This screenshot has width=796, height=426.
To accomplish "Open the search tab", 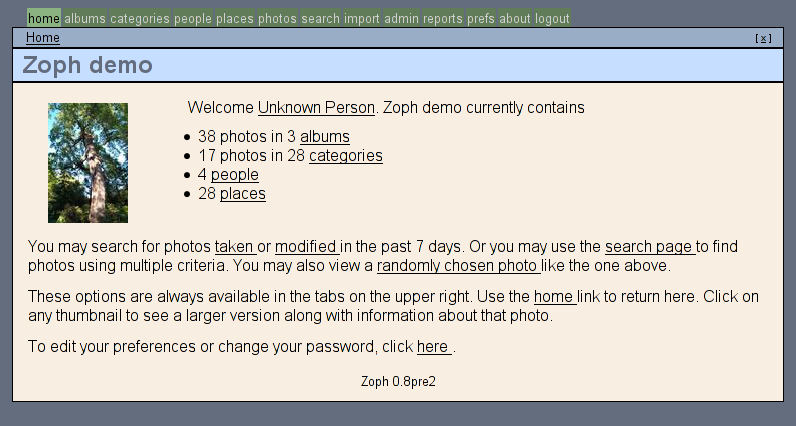I will click(x=320, y=18).
